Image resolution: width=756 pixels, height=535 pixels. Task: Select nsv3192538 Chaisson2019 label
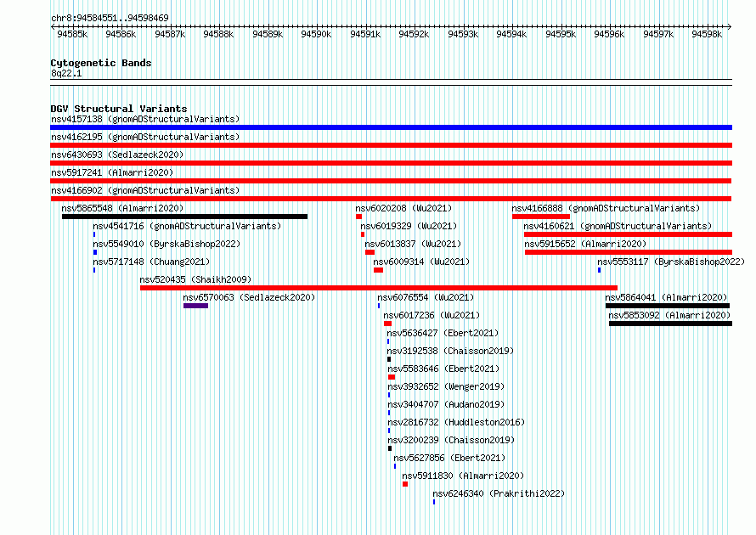coord(450,351)
